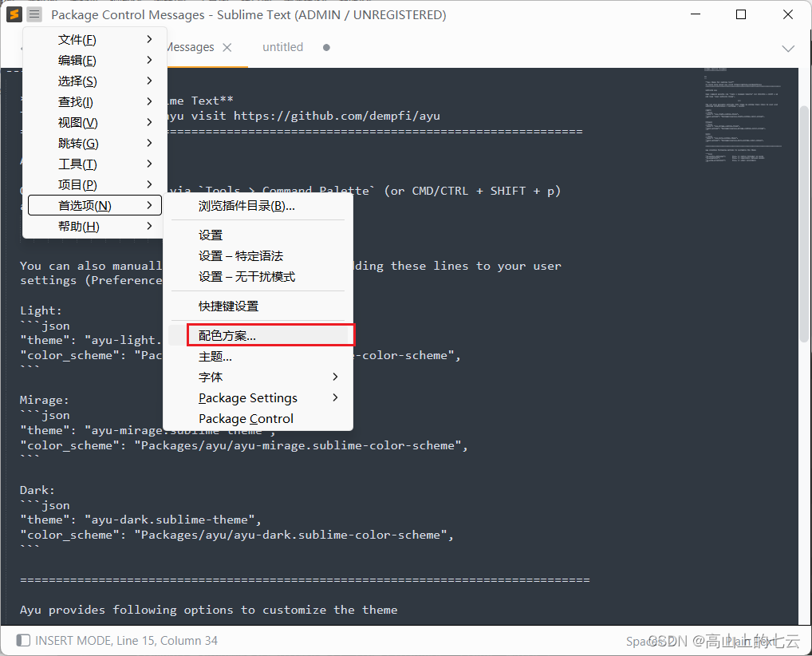The width and height of the screenshot is (812, 656).
Task: Click unsaved dot on untitled tab
Action: point(326,47)
